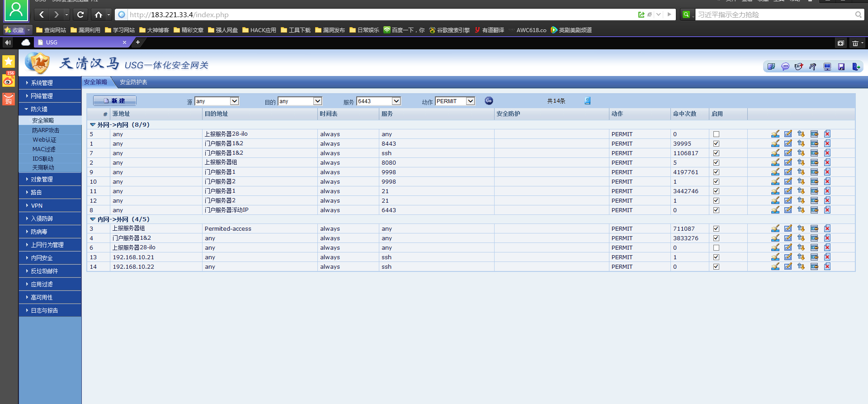Image resolution: width=868 pixels, height=404 pixels.
Task: Enable rule 5 checkbox for 上报服务器28-ilo
Action: 716,134
